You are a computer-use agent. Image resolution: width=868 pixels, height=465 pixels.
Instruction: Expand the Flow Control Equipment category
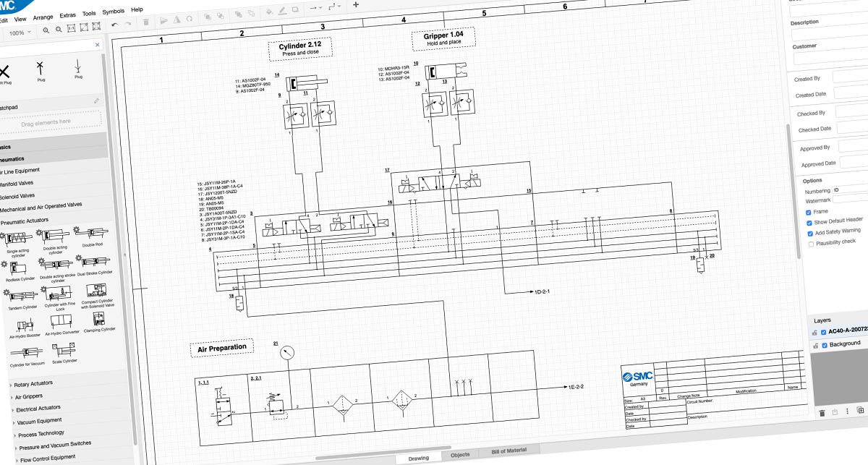point(48,458)
